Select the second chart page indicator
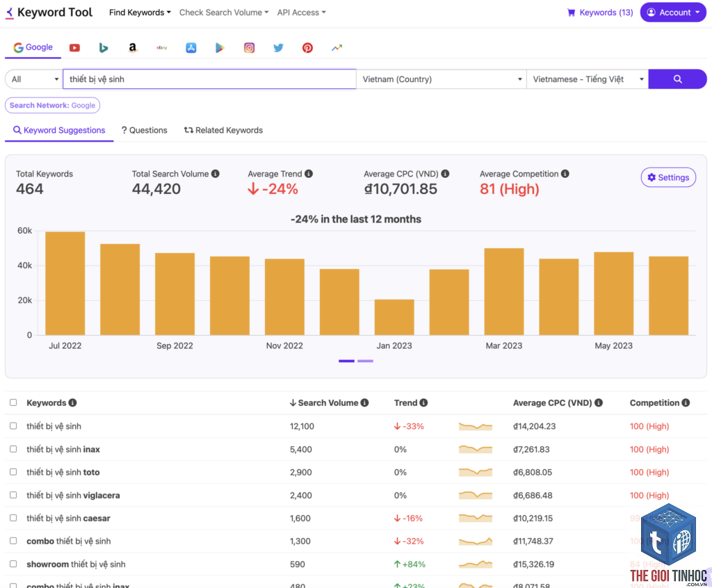Image resolution: width=712 pixels, height=588 pixels. pos(365,361)
